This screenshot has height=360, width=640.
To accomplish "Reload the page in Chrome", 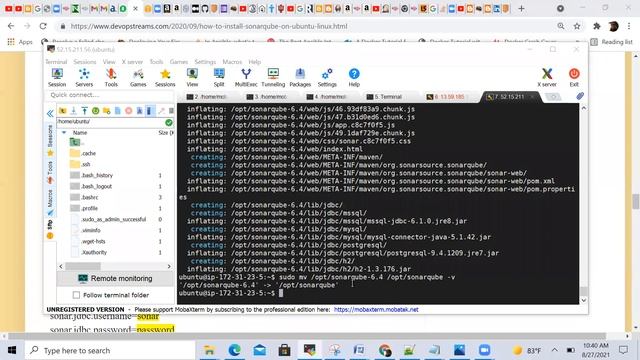I will click(x=43, y=26).
